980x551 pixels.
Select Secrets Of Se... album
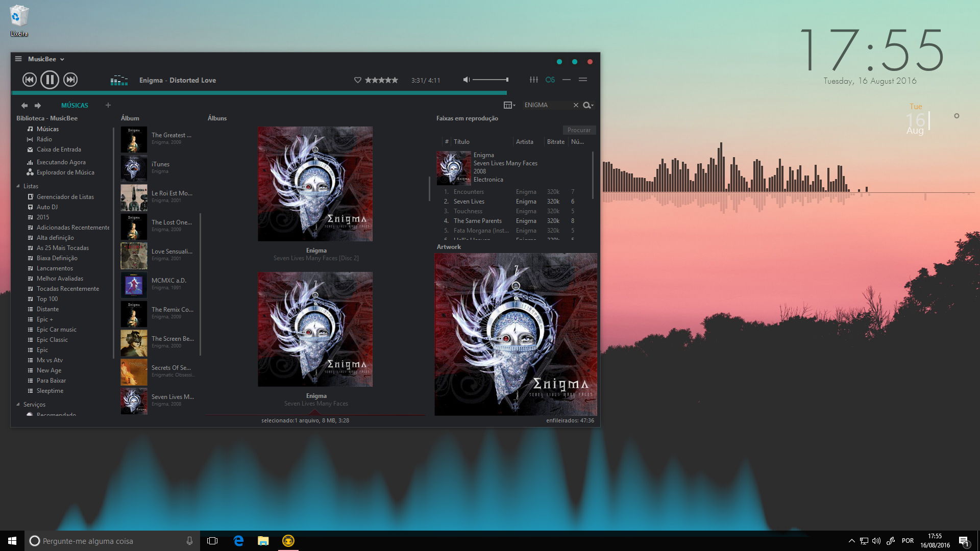tap(158, 371)
